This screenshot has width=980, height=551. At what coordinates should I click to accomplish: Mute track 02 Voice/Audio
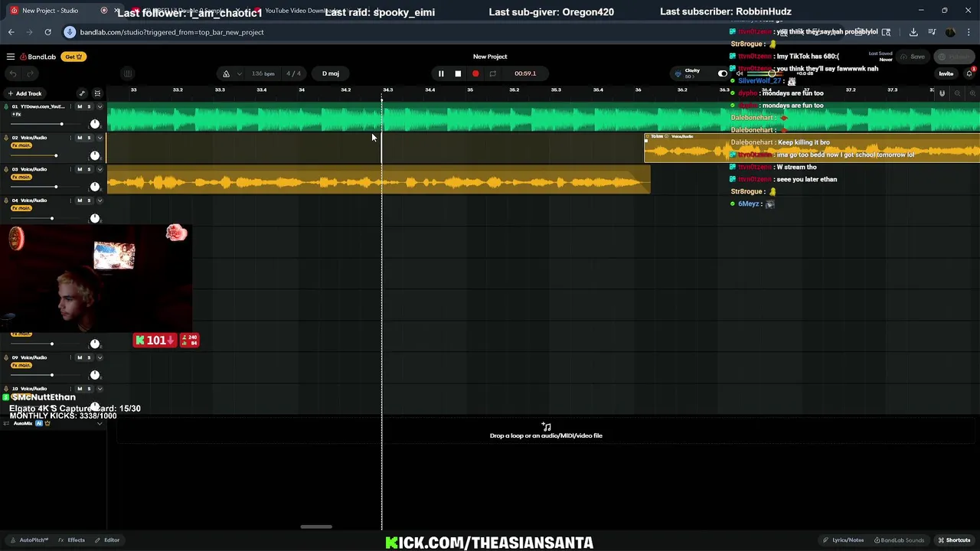click(80, 138)
